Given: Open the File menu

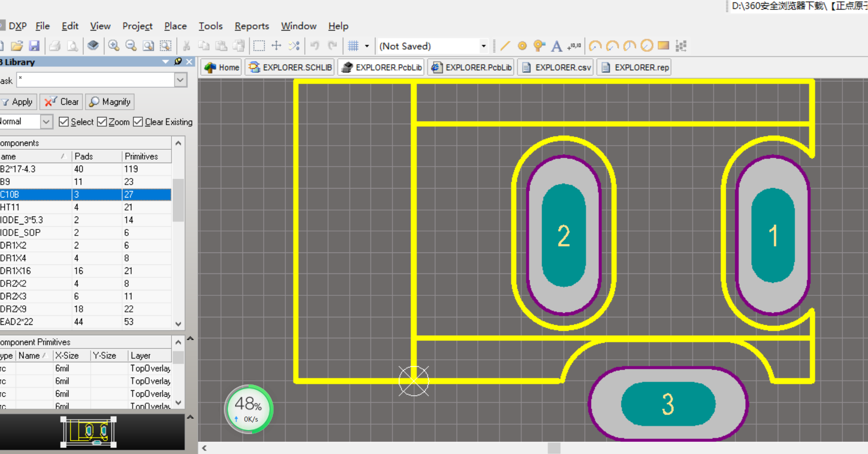Looking at the screenshot, I should [x=42, y=26].
